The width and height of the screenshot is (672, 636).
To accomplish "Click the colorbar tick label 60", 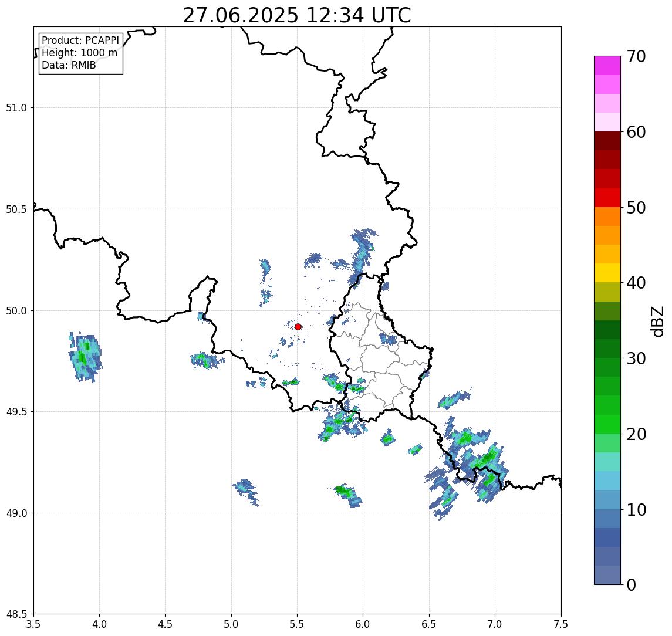I will (636, 133).
